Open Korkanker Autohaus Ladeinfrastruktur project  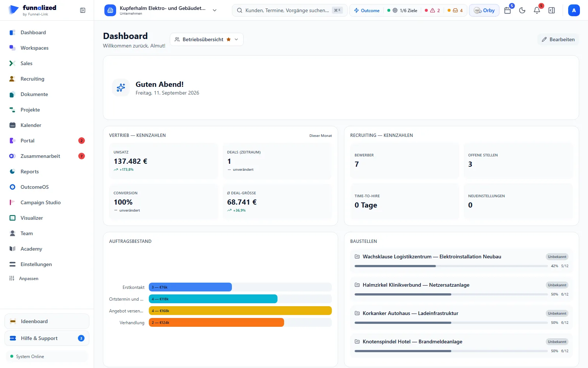tap(462, 317)
